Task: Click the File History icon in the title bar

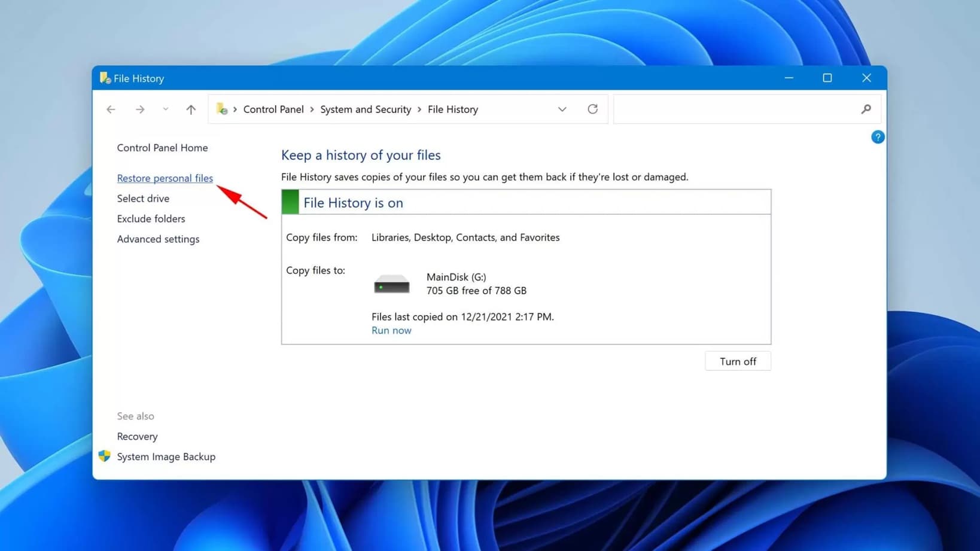Action: point(105,78)
